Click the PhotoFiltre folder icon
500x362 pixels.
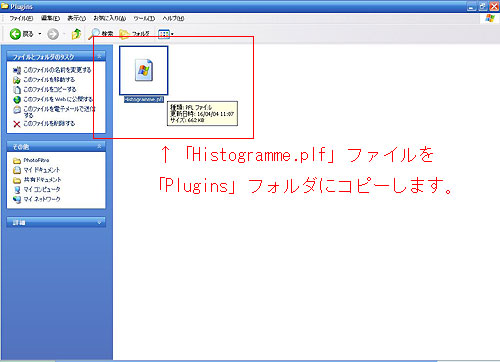(x=17, y=161)
